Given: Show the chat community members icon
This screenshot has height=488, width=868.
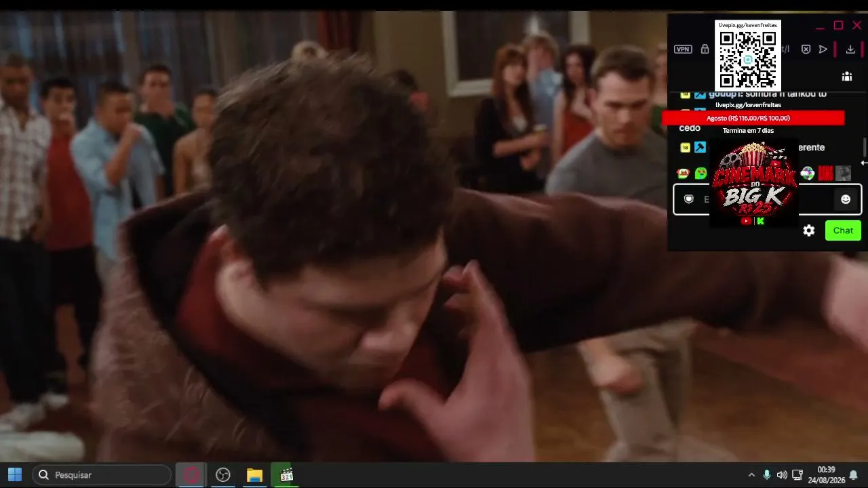Looking at the screenshot, I should point(847,77).
